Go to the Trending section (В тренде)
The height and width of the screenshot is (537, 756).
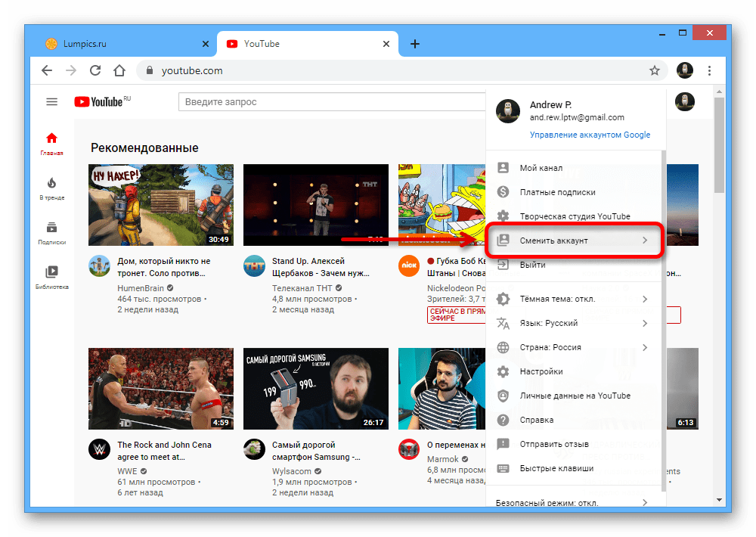tap(52, 188)
